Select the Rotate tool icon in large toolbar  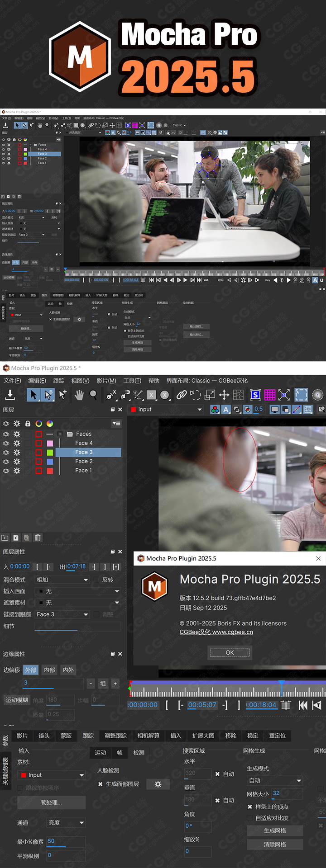click(196, 395)
